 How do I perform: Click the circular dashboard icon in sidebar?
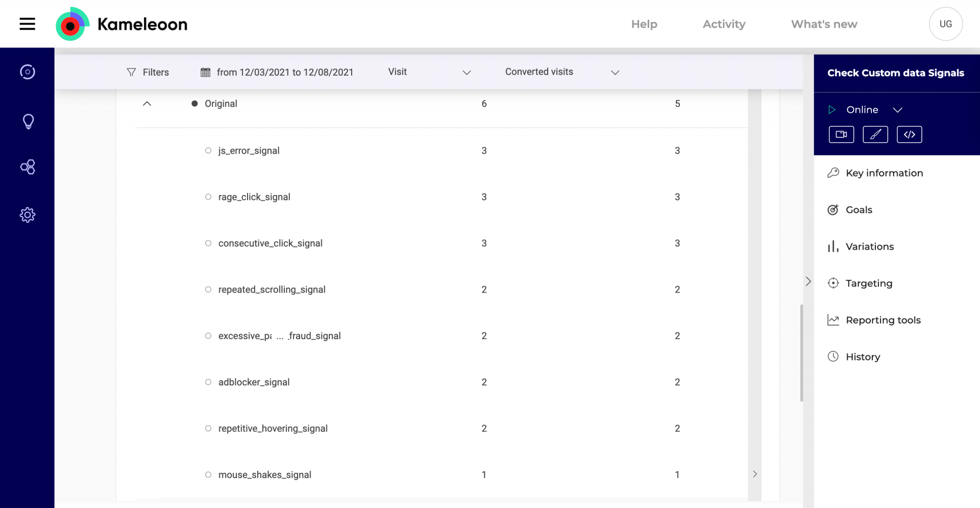coord(28,72)
